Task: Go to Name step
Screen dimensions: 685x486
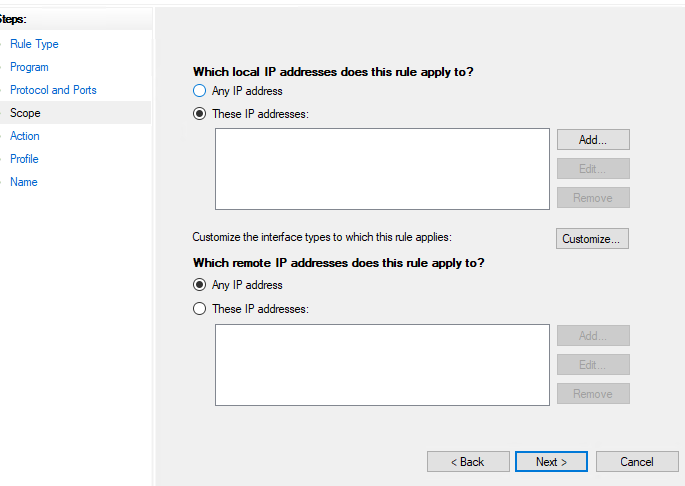Action: (x=24, y=182)
